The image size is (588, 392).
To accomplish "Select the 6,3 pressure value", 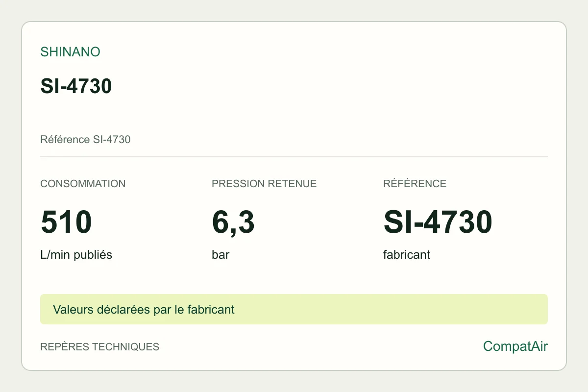I will (233, 222).
